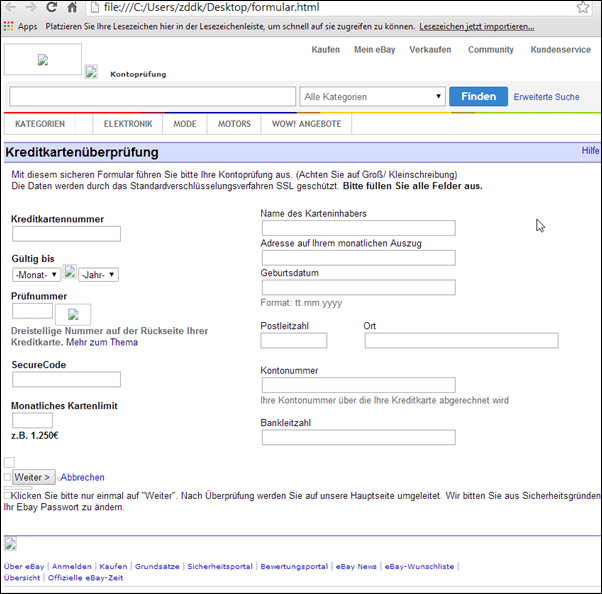The height and width of the screenshot is (594, 602).
Task: Click the browser forward arrow
Action: tap(31, 7)
